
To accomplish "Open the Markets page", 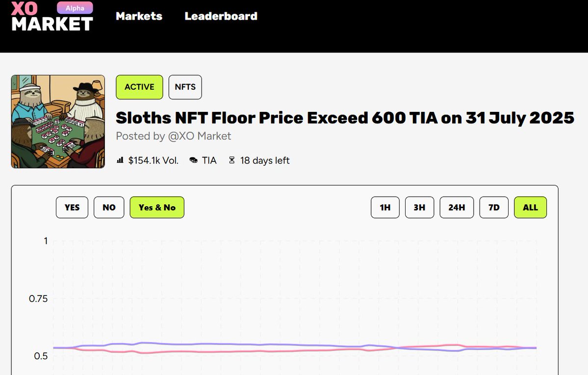I will pyautogui.click(x=139, y=16).
